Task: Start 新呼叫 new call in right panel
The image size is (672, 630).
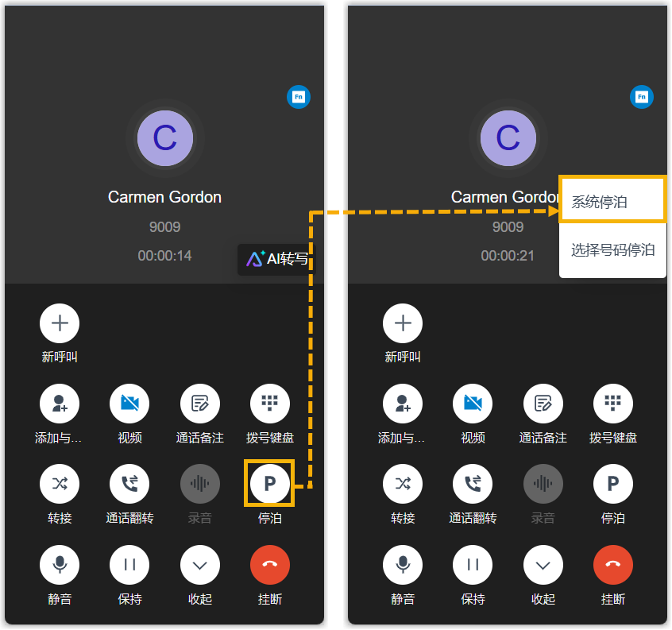Action: coord(403,323)
